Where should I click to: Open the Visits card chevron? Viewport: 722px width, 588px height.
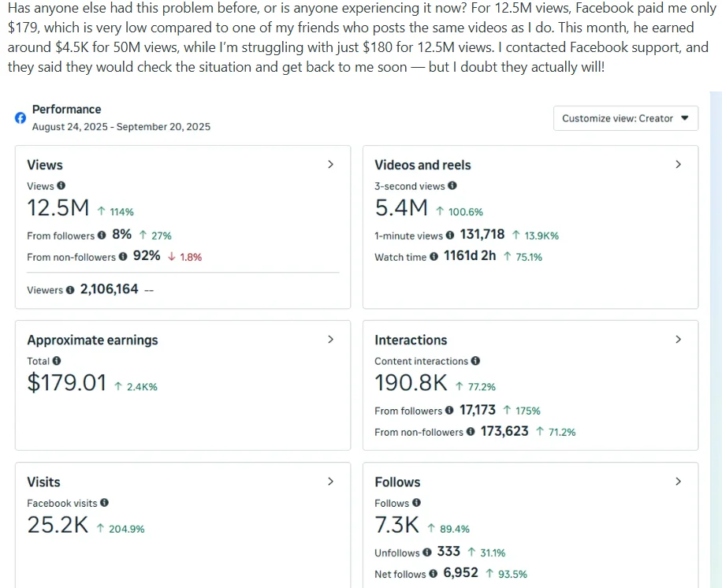pyautogui.click(x=330, y=482)
